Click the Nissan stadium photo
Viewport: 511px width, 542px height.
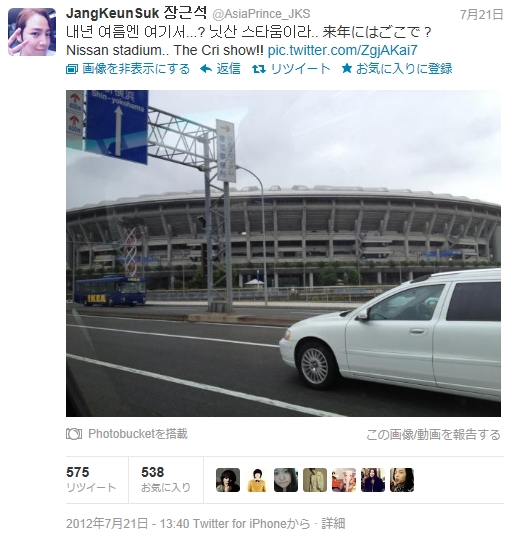(x=283, y=253)
